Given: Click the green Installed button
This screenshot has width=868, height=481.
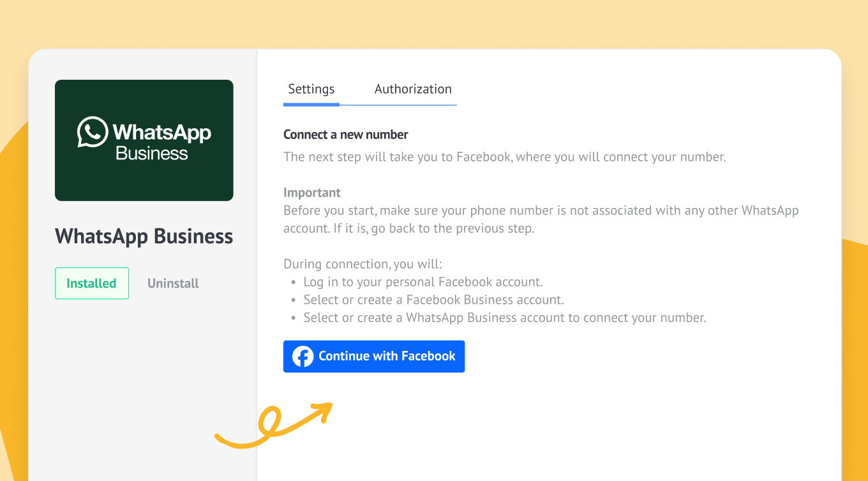Looking at the screenshot, I should click(92, 283).
